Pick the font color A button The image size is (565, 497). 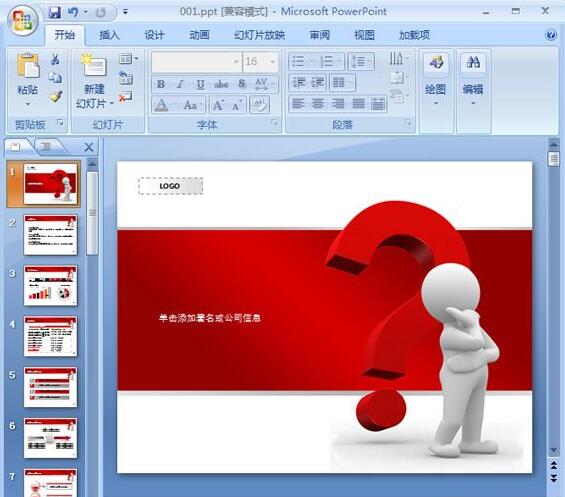click(161, 105)
